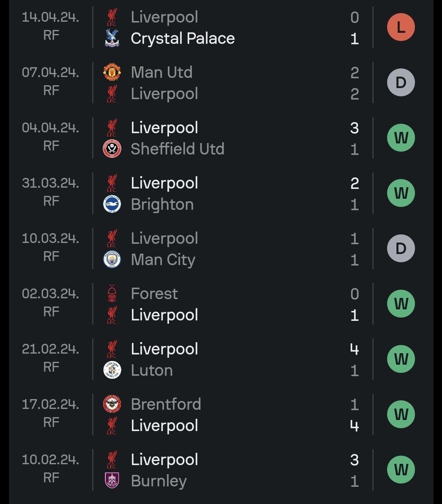Click the Man City club crest
The width and height of the screenshot is (442, 504).
click(x=112, y=260)
